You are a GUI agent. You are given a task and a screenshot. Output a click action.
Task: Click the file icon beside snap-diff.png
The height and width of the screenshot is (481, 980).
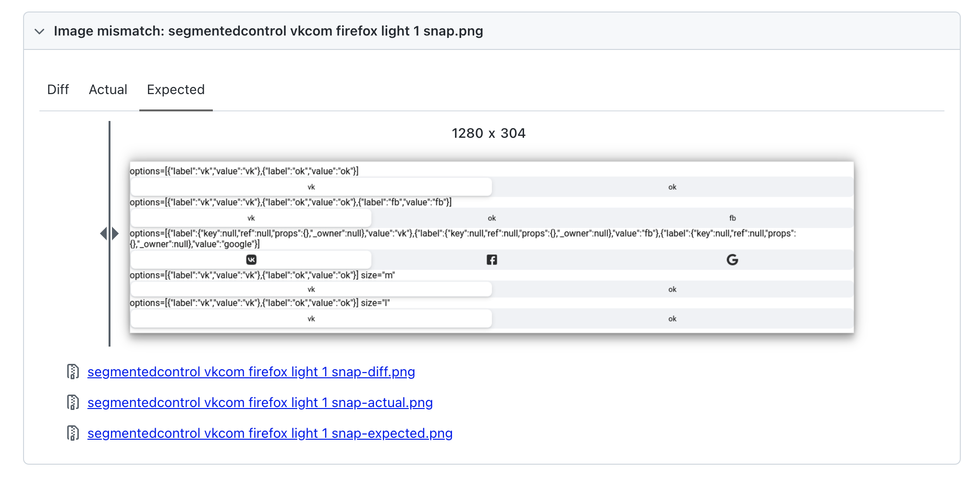click(x=73, y=372)
